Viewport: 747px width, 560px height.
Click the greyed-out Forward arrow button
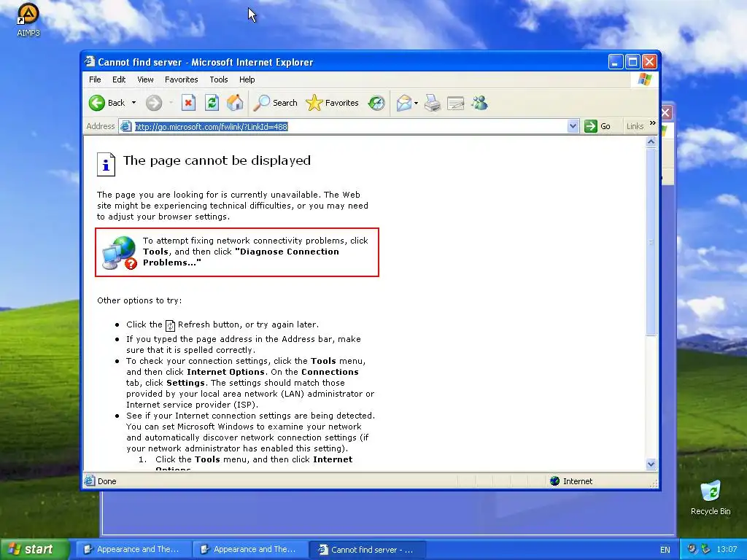pos(154,103)
